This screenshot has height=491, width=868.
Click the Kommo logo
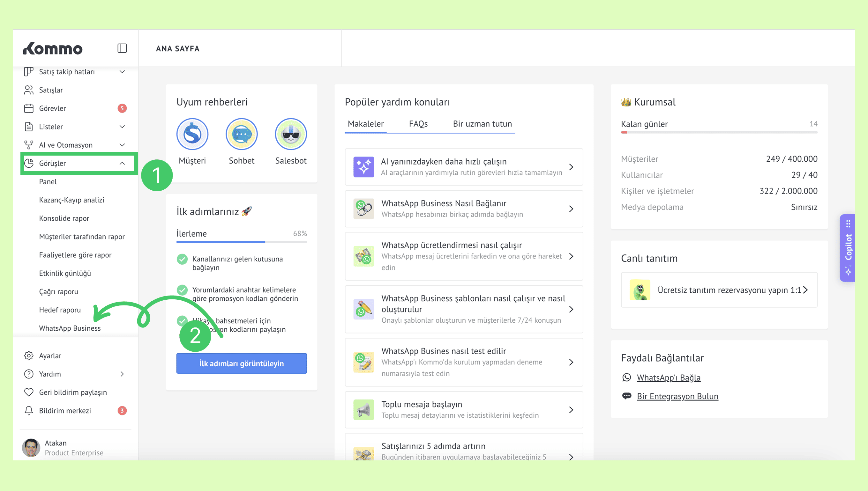[x=53, y=48]
